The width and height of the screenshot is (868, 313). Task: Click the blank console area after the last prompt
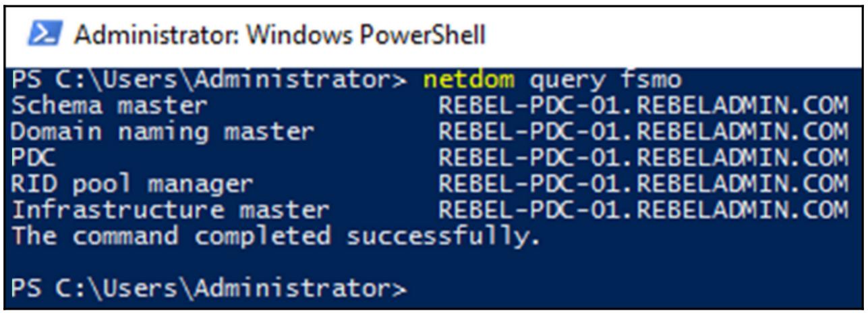(607, 288)
